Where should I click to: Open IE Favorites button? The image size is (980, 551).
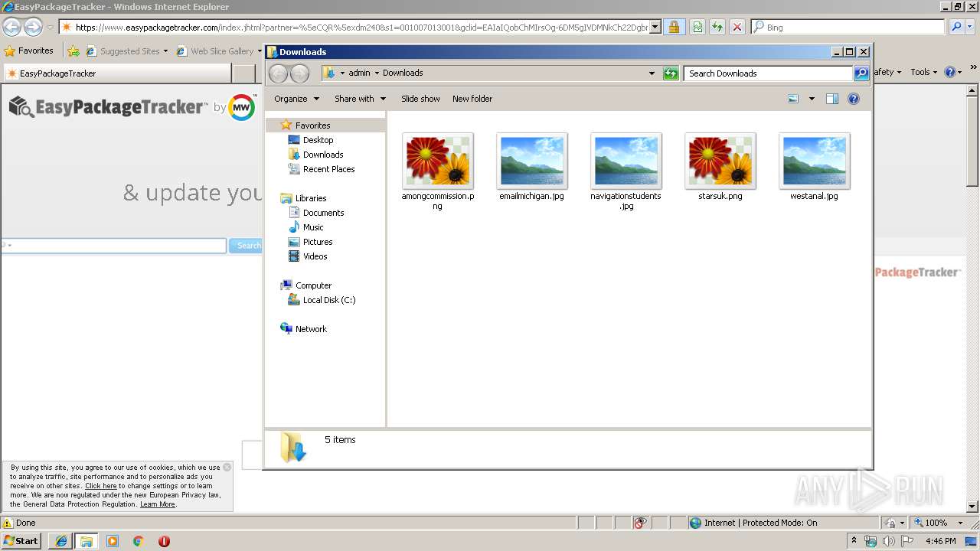click(x=29, y=51)
